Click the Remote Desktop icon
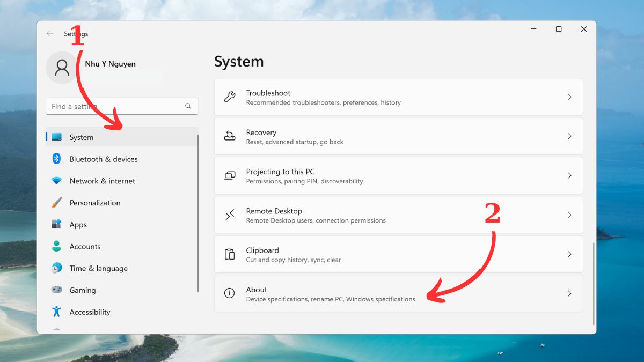644x362 pixels. (x=230, y=215)
